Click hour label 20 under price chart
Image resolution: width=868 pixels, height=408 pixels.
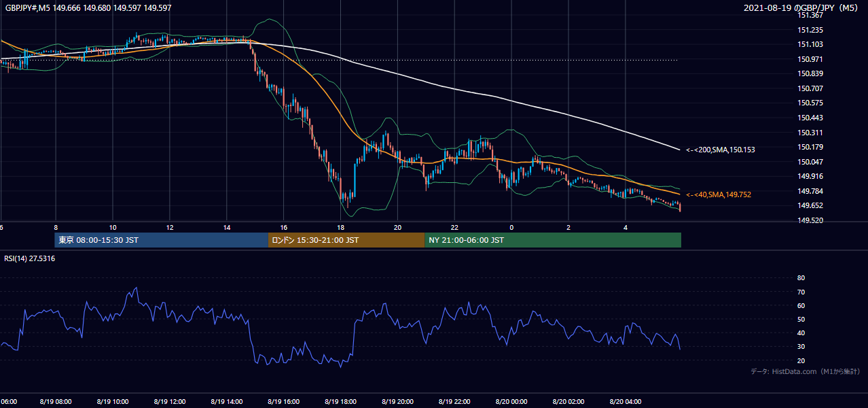click(x=398, y=228)
